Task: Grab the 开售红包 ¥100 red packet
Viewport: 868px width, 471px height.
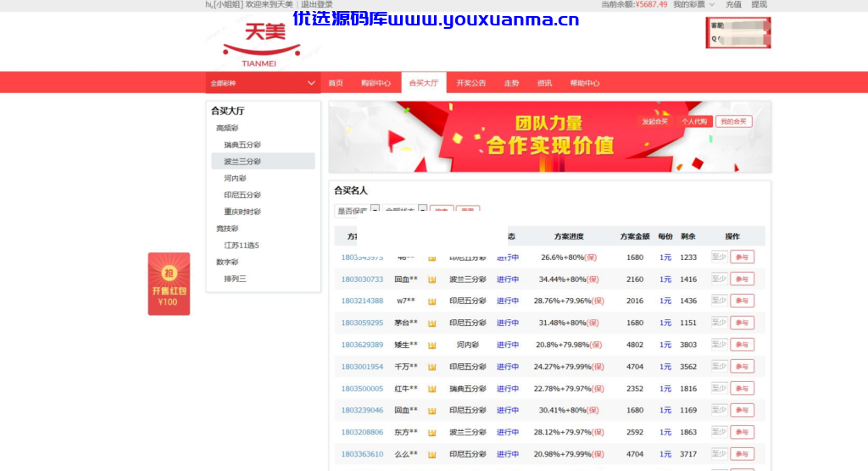Action: [x=169, y=284]
